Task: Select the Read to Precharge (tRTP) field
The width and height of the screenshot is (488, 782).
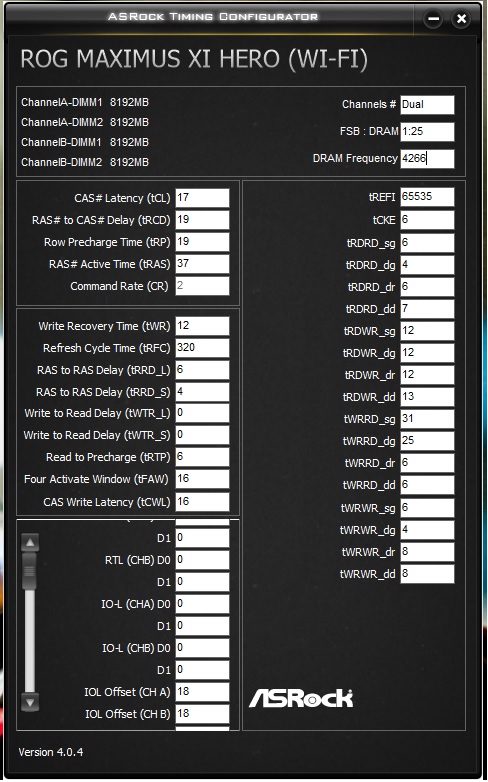Action: coord(202,457)
